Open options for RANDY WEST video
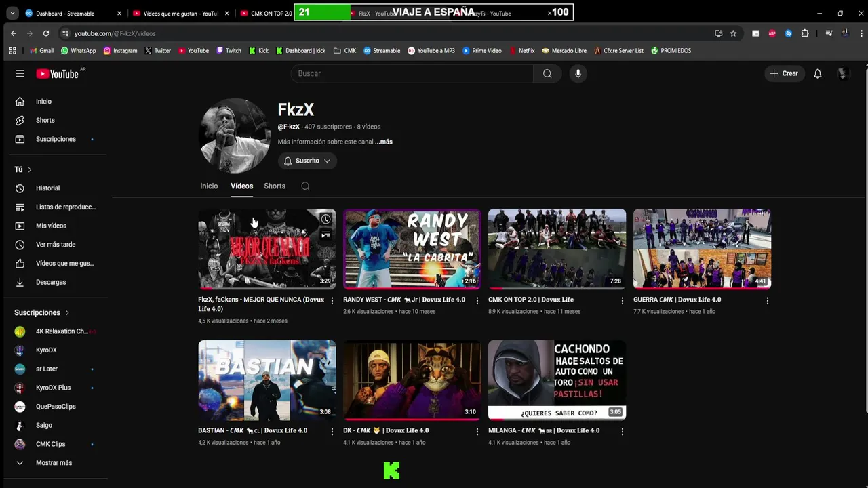The width and height of the screenshot is (868, 488). click(x=477, y=300)
